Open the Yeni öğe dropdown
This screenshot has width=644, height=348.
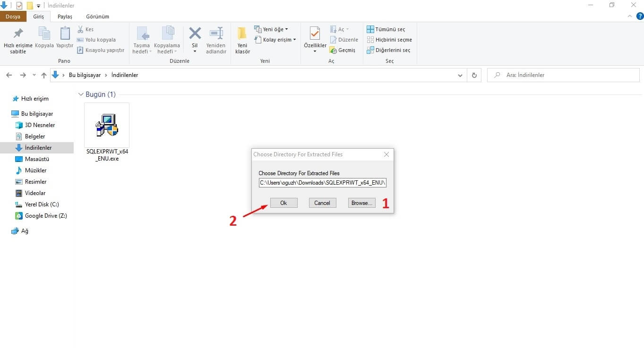coord(271,29)
